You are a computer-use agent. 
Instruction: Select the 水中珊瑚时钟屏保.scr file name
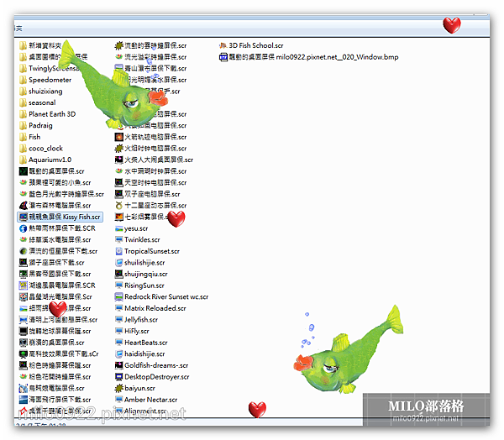click(155, 171)
